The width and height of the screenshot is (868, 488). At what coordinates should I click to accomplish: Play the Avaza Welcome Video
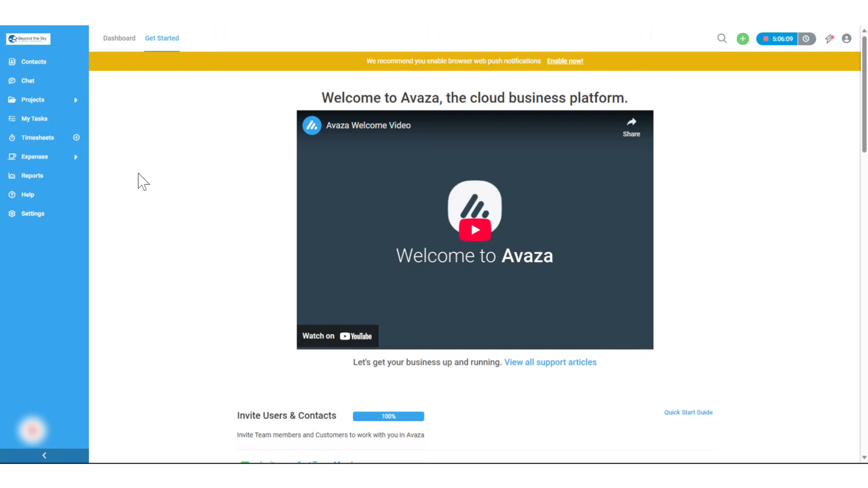coord(475,230)
